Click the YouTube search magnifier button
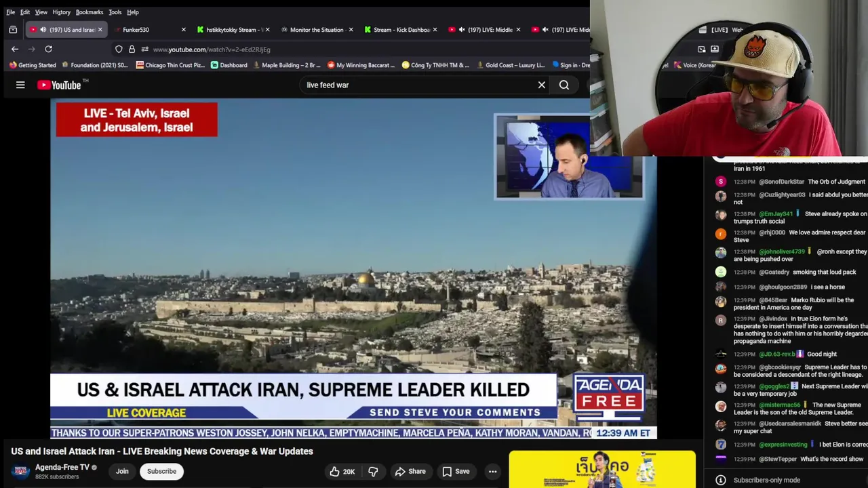This screenshot has width=868, height=488. coord(564,85)
